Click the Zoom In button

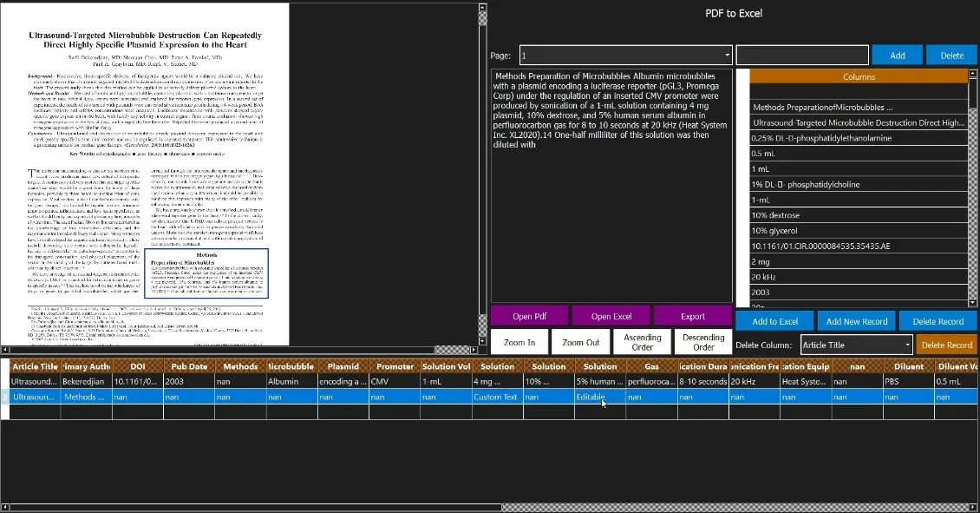pos(519,342)
